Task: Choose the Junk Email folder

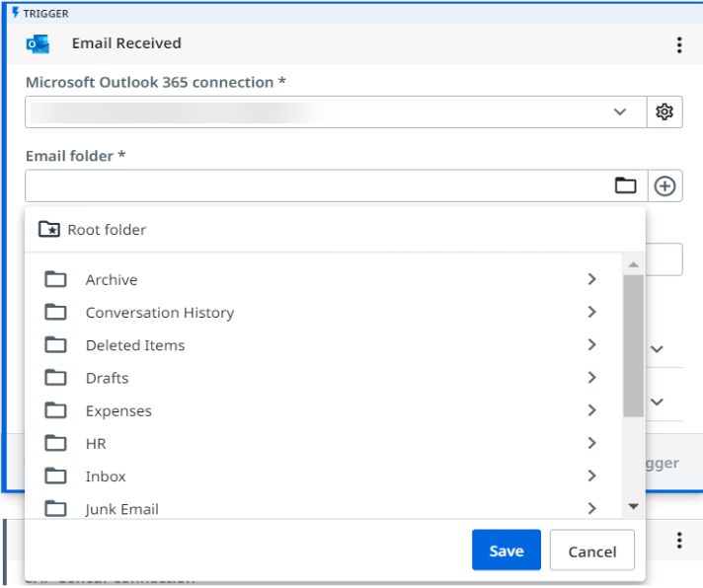Action: click(121, 509)
